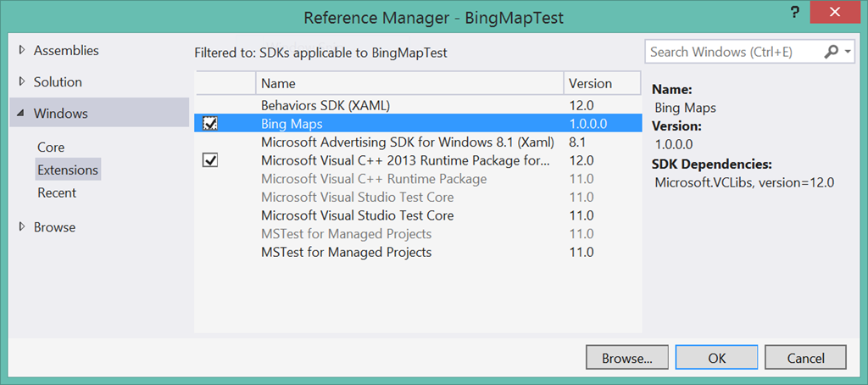Sort by the Version column header

[x=603, y=84]
